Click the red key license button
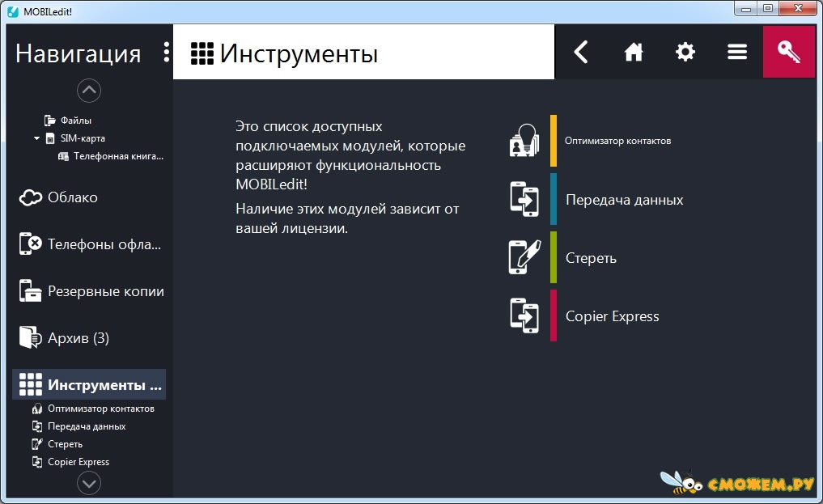The image size is (823, 504). (789, 52)
